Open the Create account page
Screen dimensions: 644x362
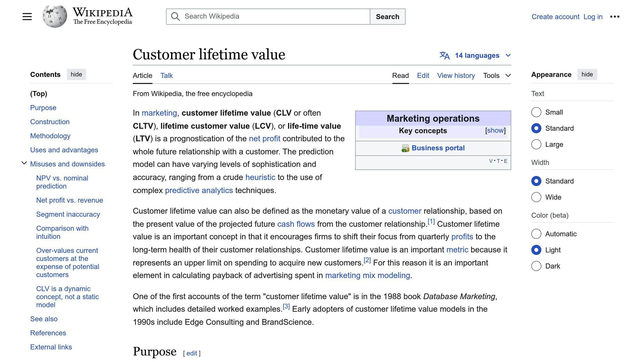point(555,17)
